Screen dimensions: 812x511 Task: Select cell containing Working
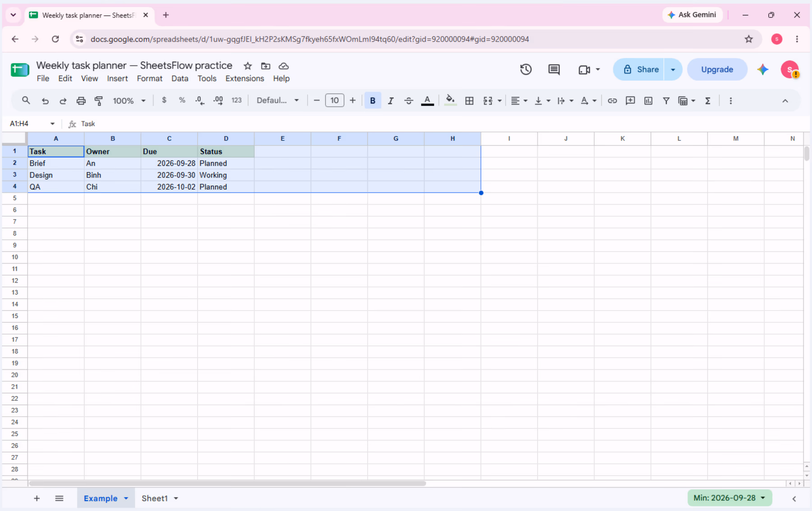tap(226, 175)
